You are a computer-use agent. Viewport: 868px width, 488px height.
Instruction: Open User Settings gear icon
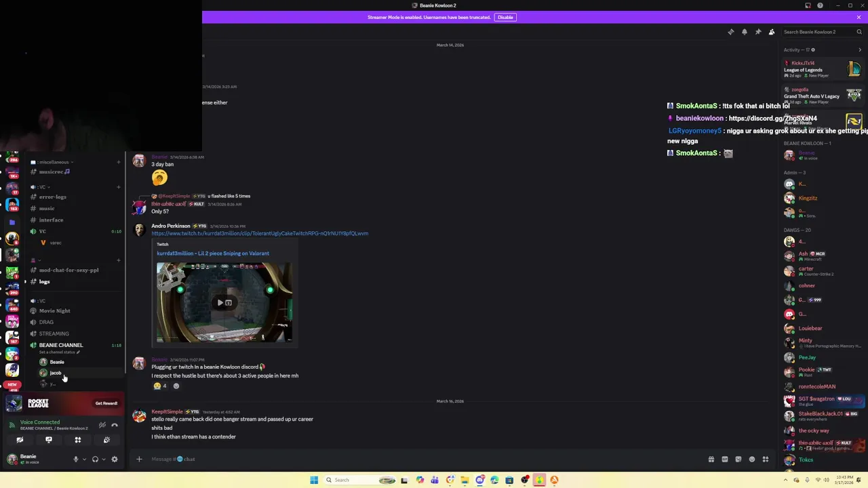click(114, 460)
